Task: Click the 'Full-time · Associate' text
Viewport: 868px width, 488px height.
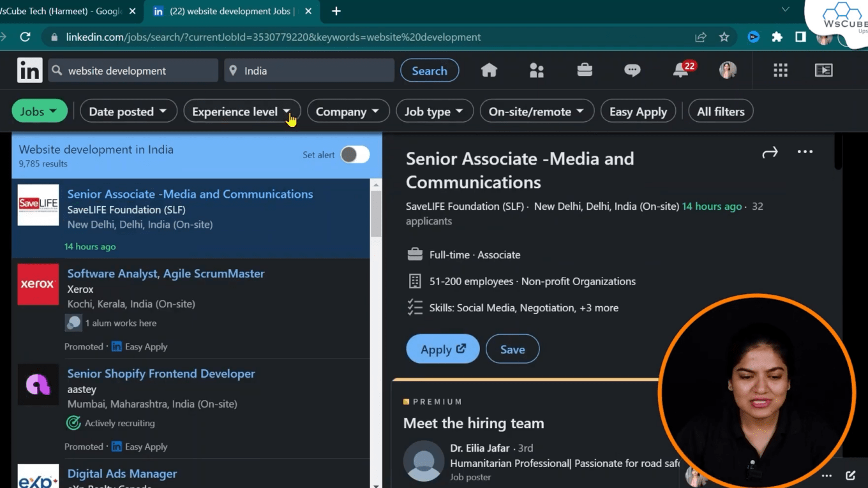Action: (475, 255)
